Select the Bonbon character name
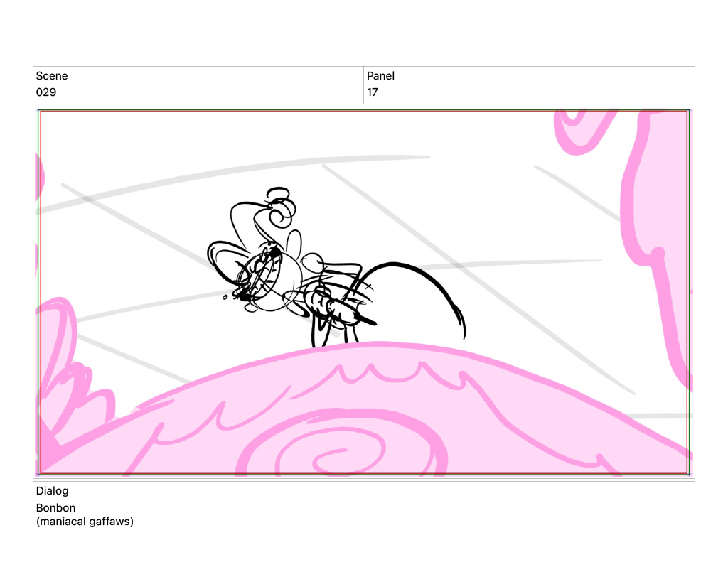Image resolution: width=728 pixels, height=562 pixels. 55,508
